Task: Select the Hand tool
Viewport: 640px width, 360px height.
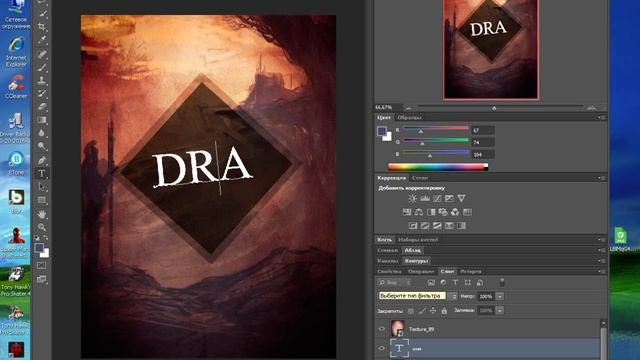Action: pyautogui.click(x=42, y=214)
